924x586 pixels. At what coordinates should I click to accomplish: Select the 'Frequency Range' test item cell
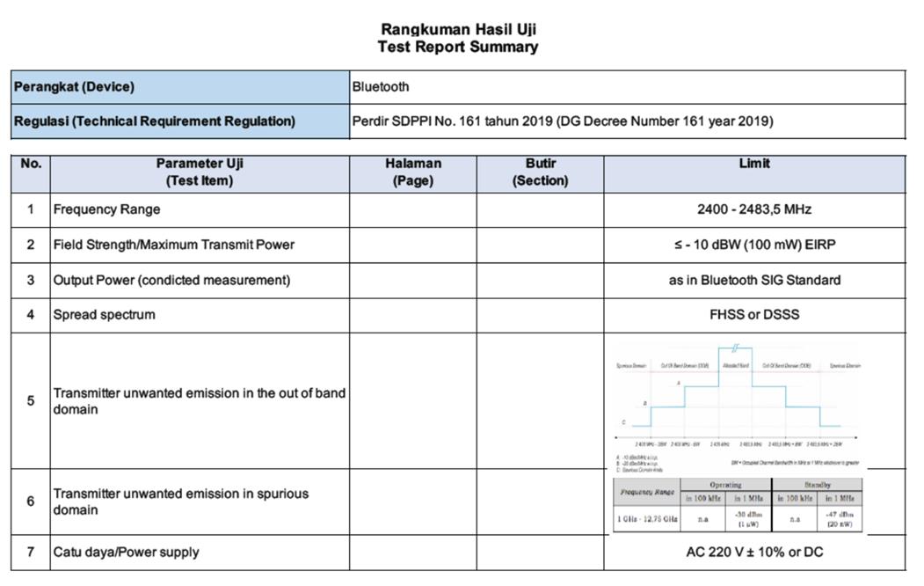tap(107, 209)
